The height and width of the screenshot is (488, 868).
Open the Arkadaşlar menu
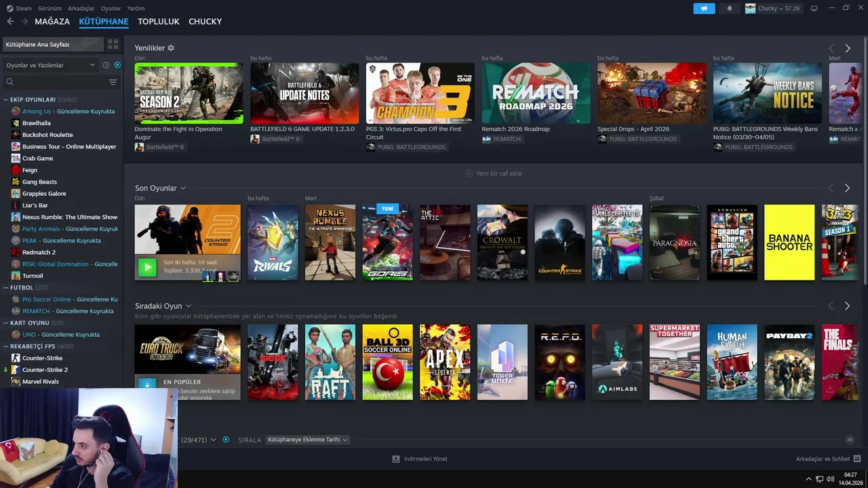point(81,8)
